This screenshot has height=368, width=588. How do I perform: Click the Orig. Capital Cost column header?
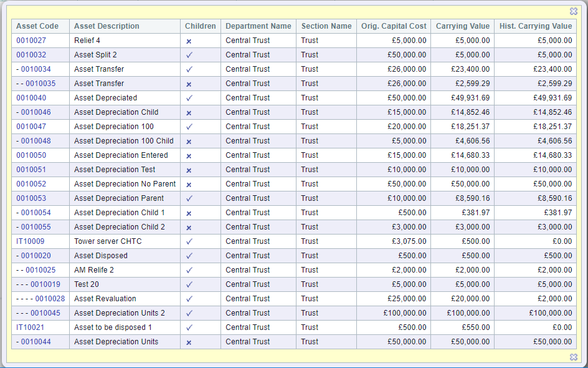click(394, 26)
